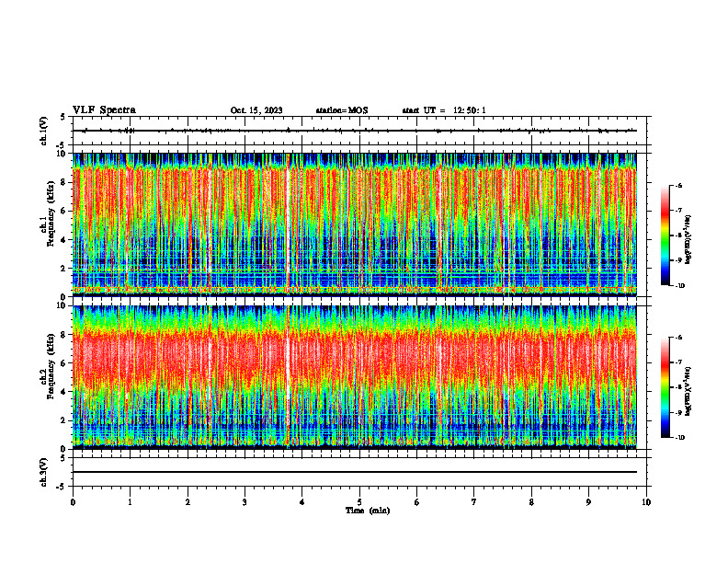Image resolution: width=728 pixels, height=563 pixels.
Task: Click the 'Time (min)' axis label
Action: tap(368, 511)
